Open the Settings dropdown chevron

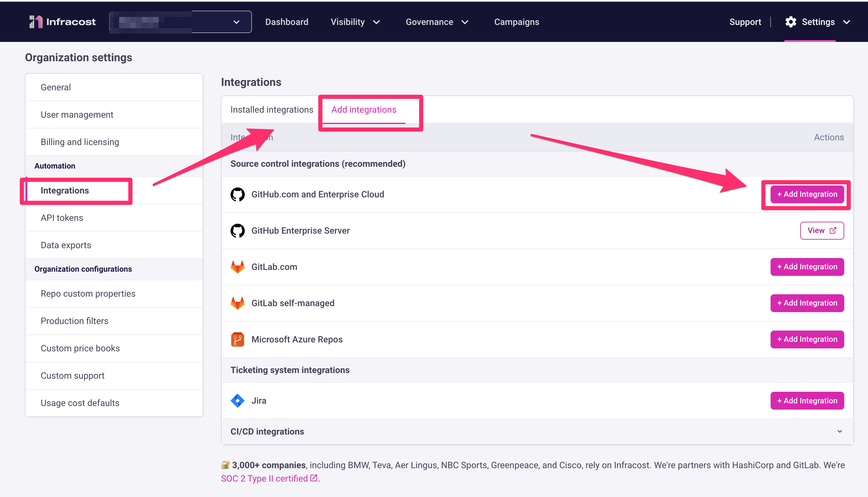tap(846, 22)
